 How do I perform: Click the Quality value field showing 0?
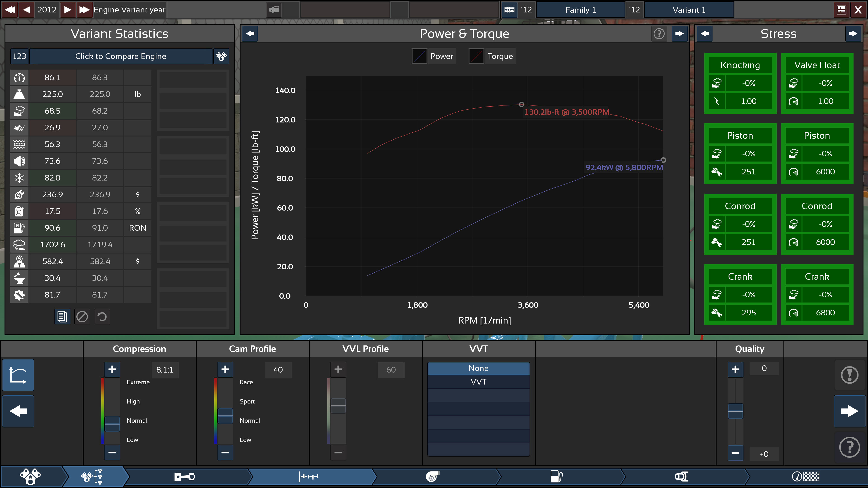[x=764, y=368]
